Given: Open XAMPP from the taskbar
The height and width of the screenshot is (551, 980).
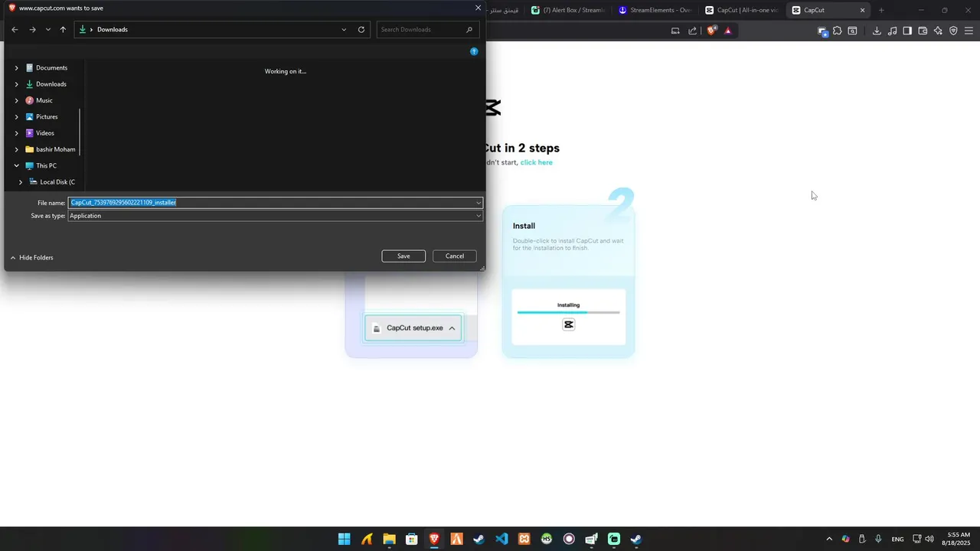Looking at the screenshot, I should click(x=524, y=539).
